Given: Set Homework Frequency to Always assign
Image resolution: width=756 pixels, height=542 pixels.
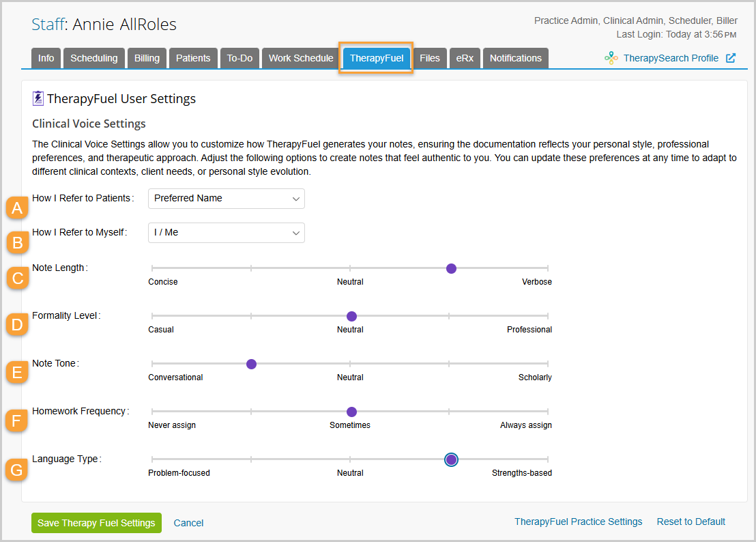Looking at the screenshot, I should click(x=548, y=412).
